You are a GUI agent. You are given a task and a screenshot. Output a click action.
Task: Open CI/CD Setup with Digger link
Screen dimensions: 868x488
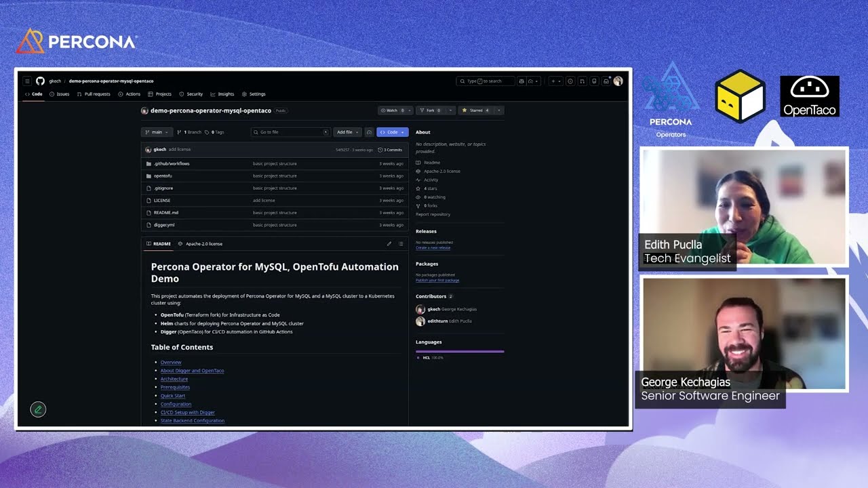point(188,412)
